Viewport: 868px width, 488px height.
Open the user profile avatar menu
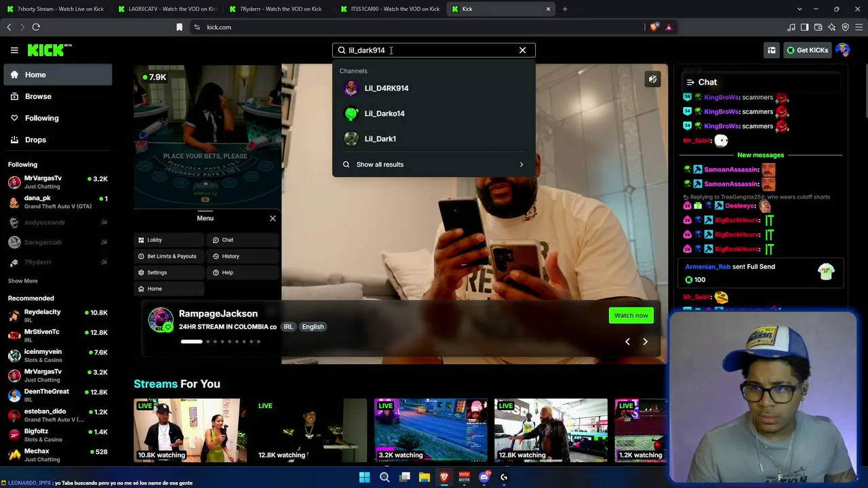pos(843,50)
